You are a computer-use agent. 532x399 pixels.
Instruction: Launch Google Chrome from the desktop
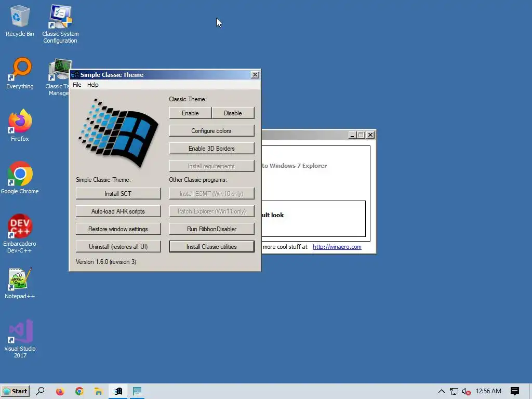20,178
